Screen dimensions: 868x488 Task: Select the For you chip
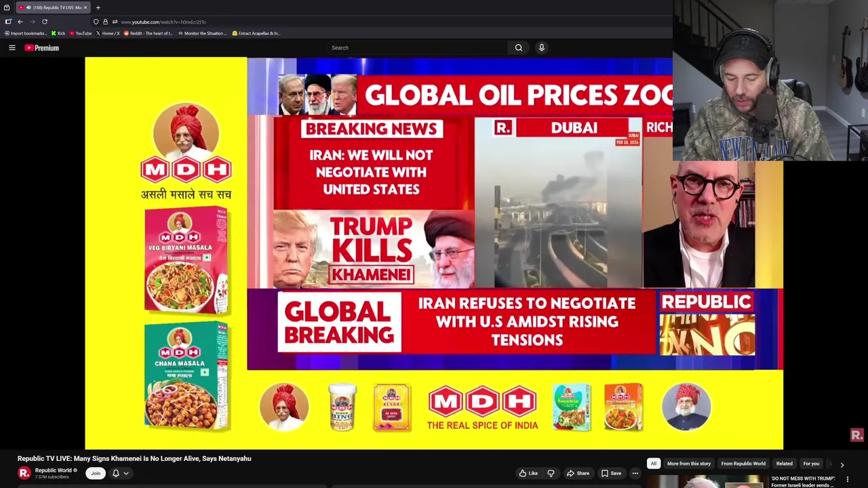[x=811, y=464]
